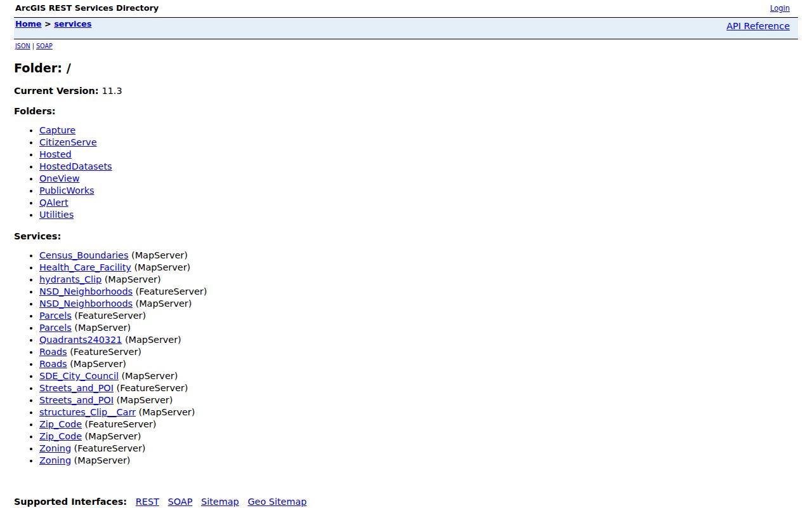Open the Geo Sitemap interface link
Viewport: 812px width, 508px height.
(277, 502)
